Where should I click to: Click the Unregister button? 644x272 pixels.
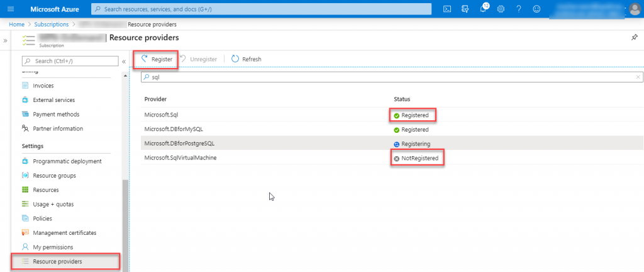point(199,59)
